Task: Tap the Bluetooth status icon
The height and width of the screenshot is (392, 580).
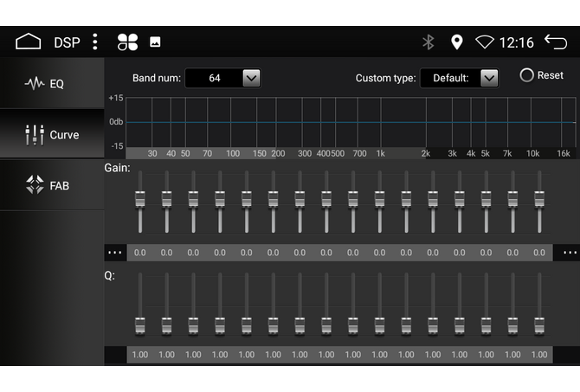Action: [428, 42]
